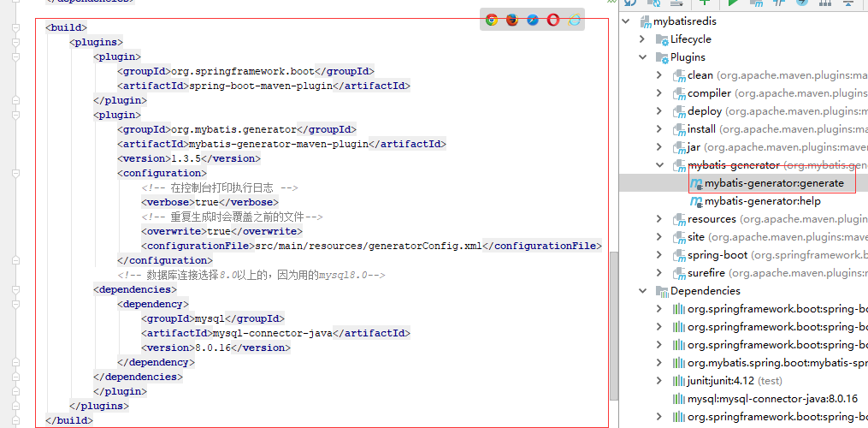Select the mybatis-generator:generate goal
The height and width of the screenshot is (428, 868).
tap(774, 183)
